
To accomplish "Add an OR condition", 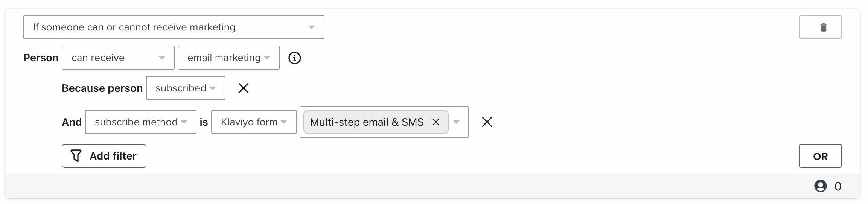I will tap(820, 156).
